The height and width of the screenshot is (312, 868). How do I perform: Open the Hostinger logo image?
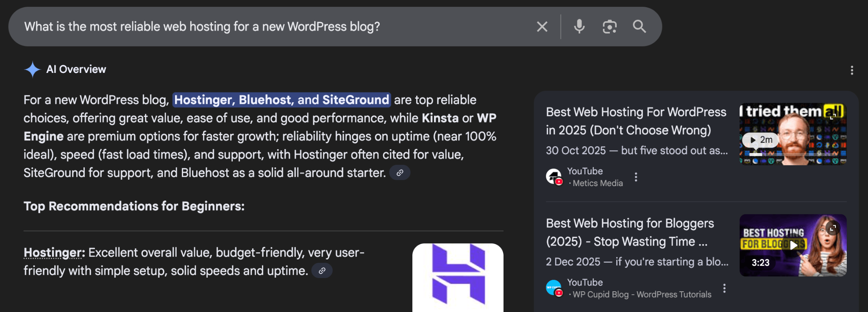point(458,278)
